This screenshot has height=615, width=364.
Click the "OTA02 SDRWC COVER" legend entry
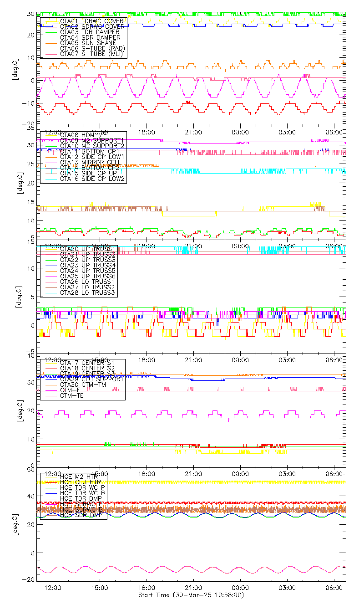click(92, 26)
